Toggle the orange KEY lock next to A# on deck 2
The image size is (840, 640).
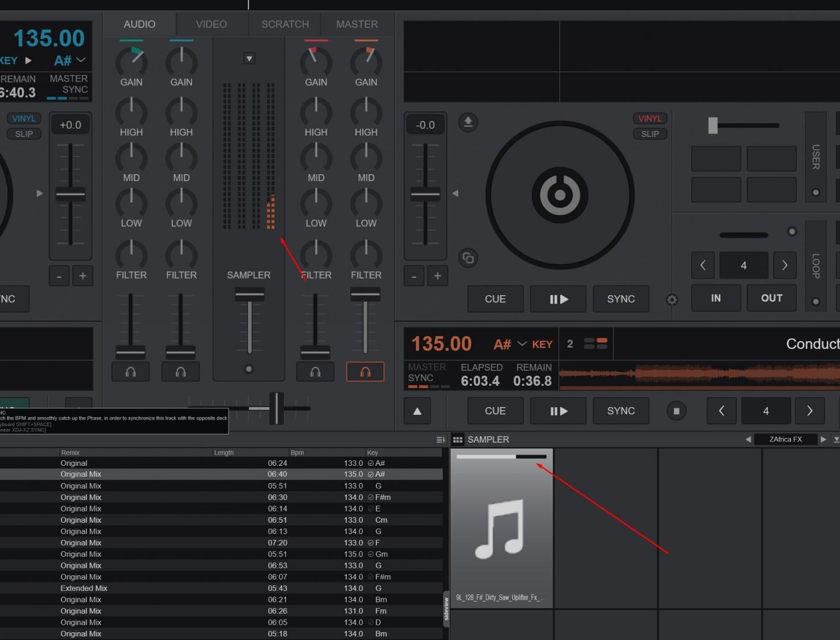[x=542, y=344]
